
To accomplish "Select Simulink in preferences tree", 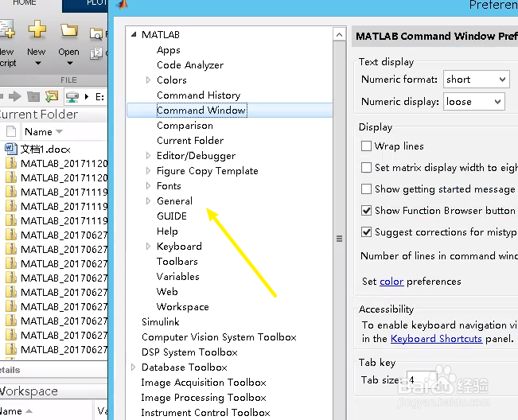I will [x=161, y=321].
